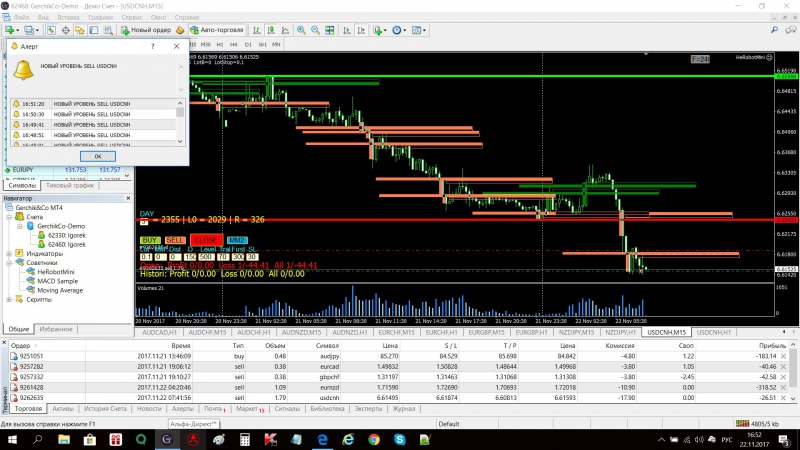Open Microsoft Edge from the taskbar
Screen dimensions: 800x450
point(322,439)
